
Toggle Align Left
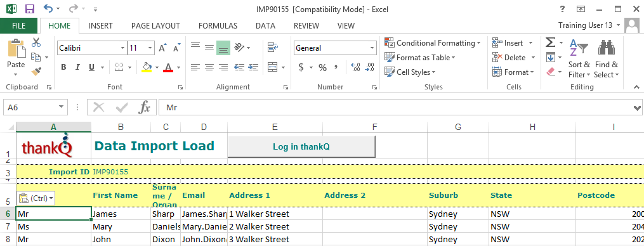point(195,67)
